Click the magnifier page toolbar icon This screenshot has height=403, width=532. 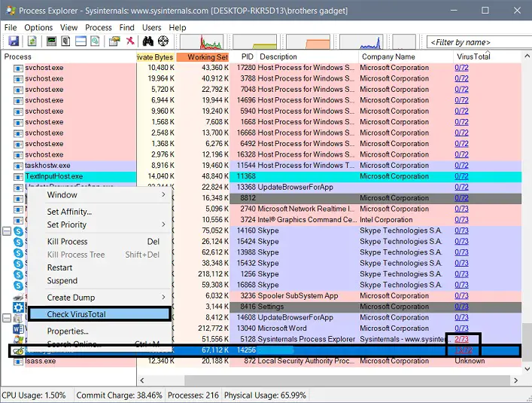point(95,41)
